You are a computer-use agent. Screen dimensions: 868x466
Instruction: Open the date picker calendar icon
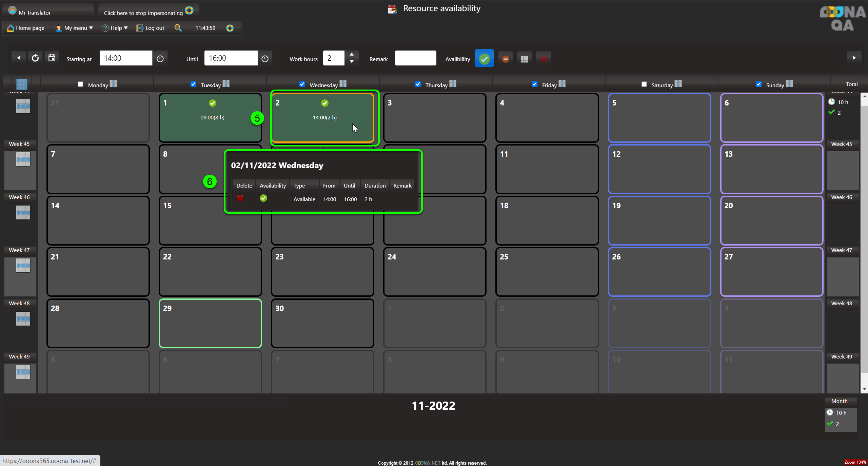[52, 58]
